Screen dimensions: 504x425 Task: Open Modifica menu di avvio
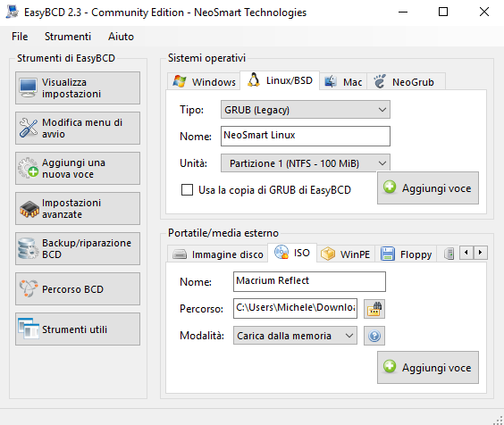(78, 129)
